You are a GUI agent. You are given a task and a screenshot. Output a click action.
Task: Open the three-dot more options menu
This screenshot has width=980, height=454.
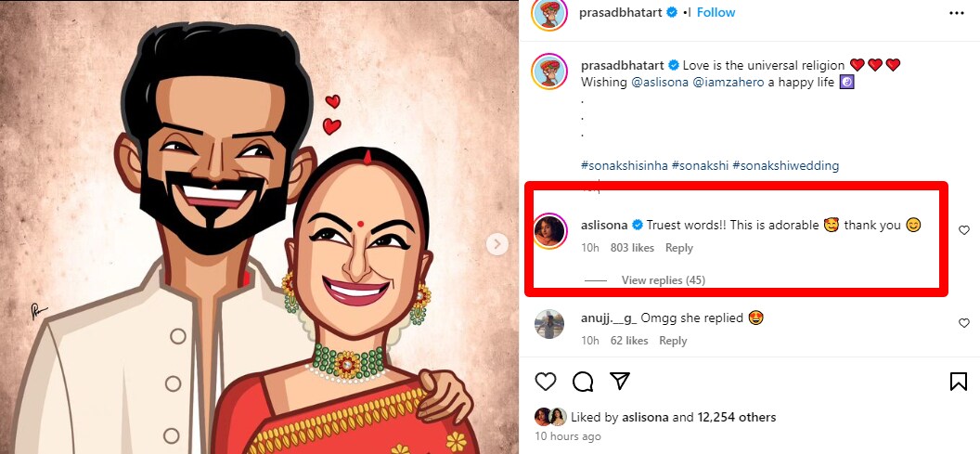[957, 13]
